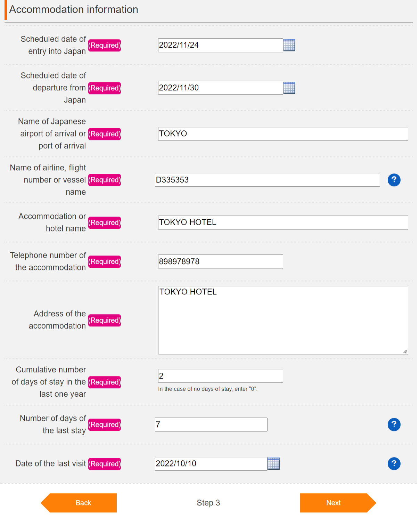
Task: Grab the address text area resize handle
Action: tap(405, 351)
